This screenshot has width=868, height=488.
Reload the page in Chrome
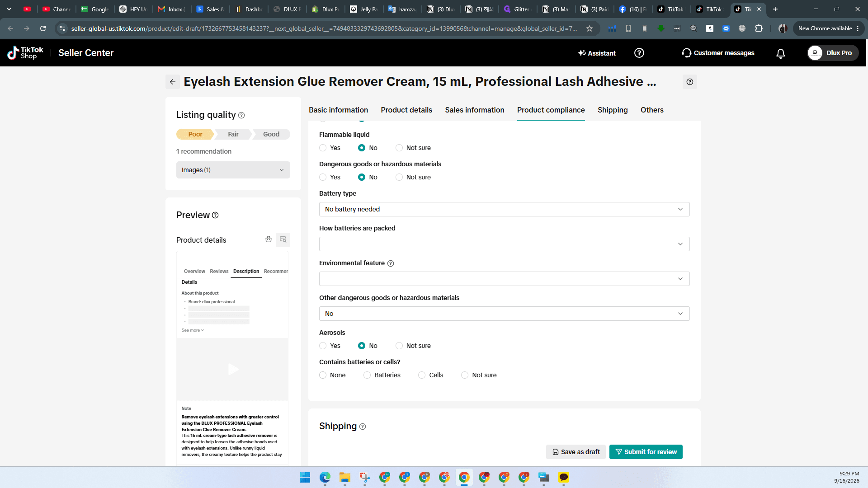[x=43, y=28]
